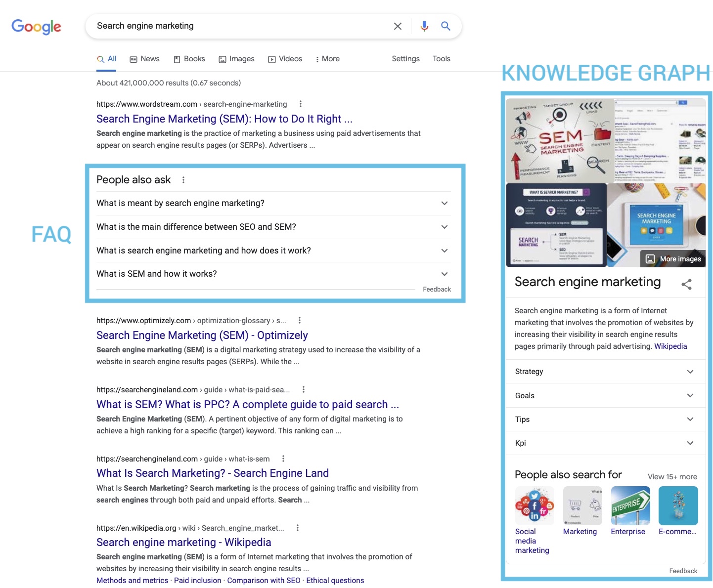Switch to the Images tab
Image resolution: width=713 pixels, height=588 pixels.
236,59
